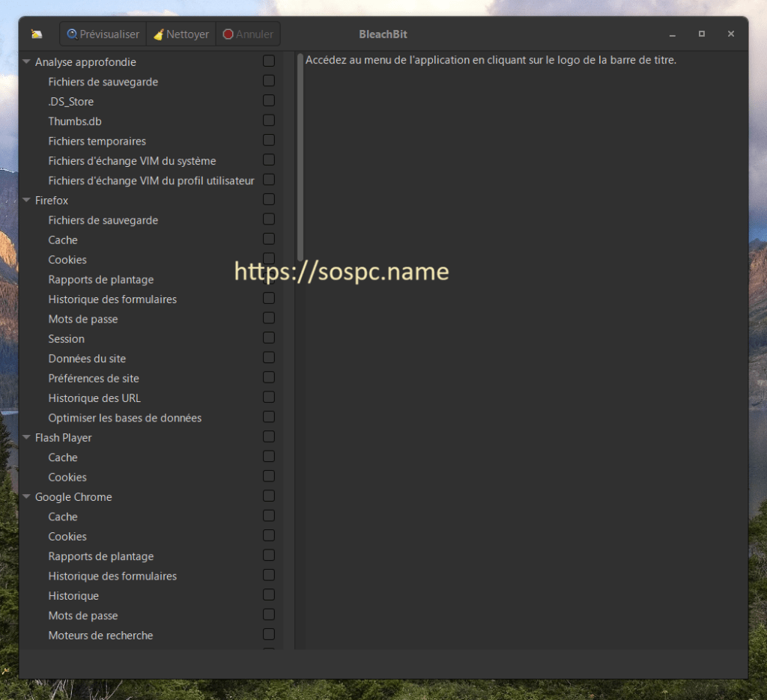Select Fichiers temporaires in the list
The image size is (767, 700).
pyautogui.click(x=97, y=141)
